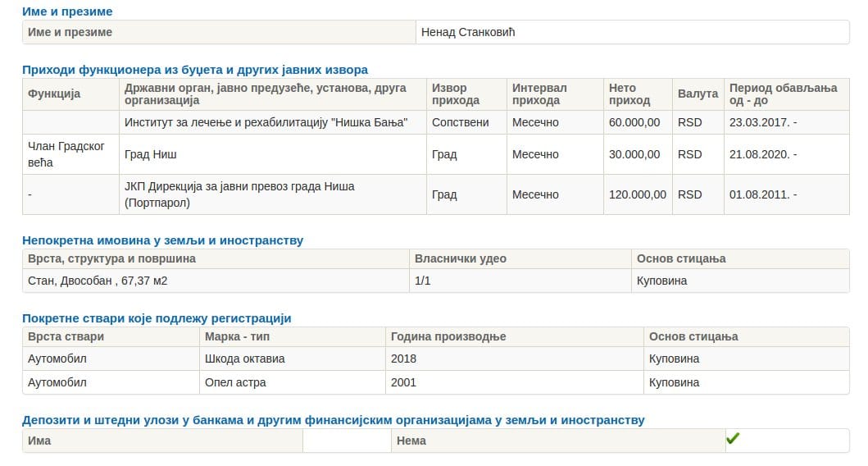This screenshot has height=466, width=868.
Task: Open the Непокретна имовина у земљи section heading
Action: (x=162, y=240)
